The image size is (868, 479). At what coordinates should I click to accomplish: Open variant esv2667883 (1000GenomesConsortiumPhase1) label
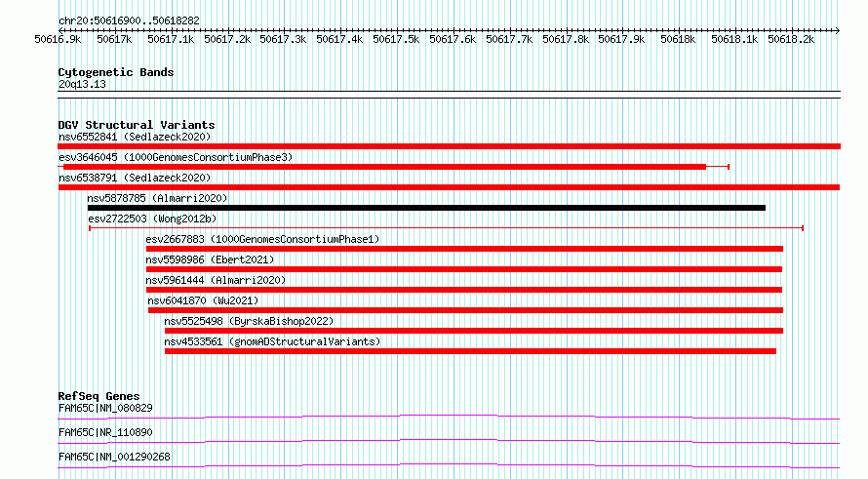tap(262, 239)
